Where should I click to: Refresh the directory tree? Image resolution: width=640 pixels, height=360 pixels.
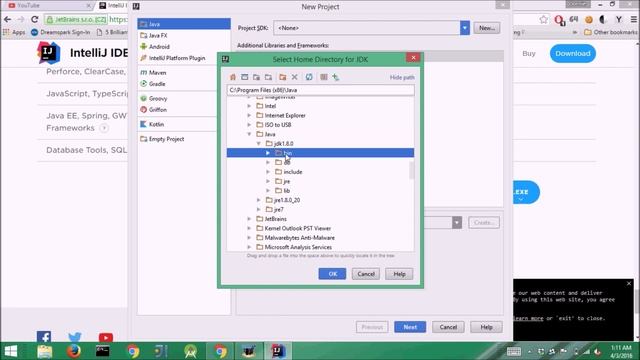(309, 77)
